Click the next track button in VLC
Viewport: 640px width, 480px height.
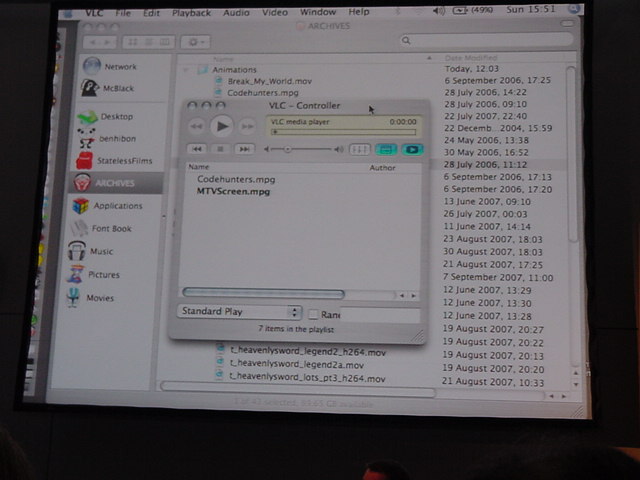tap(244, 149)
